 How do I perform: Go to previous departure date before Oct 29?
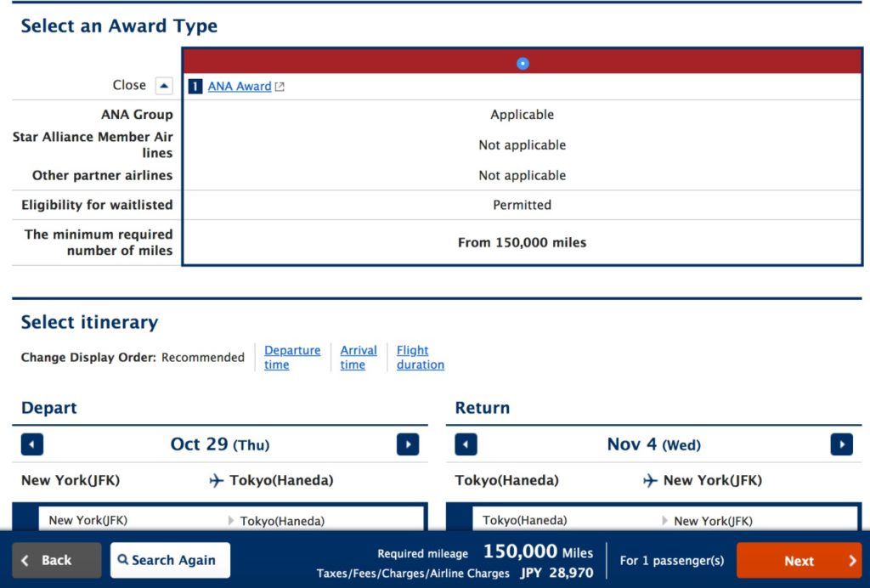[x=32, y=444]
